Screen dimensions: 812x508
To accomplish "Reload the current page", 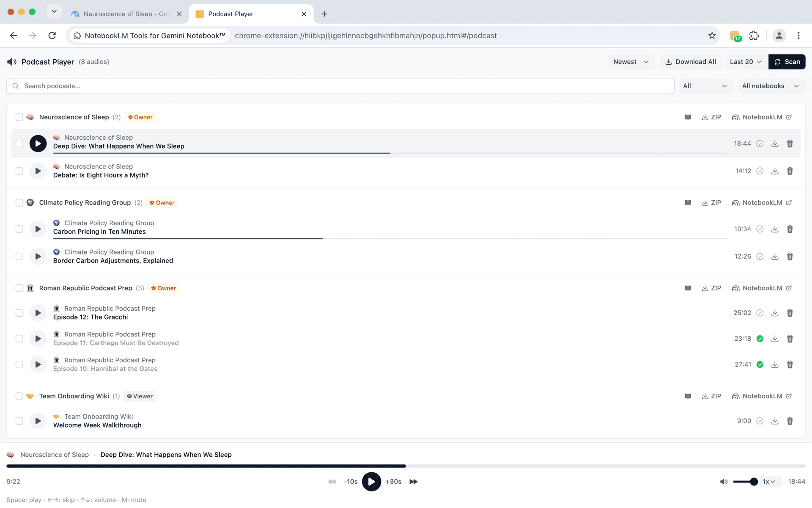I will pos(52,36).
